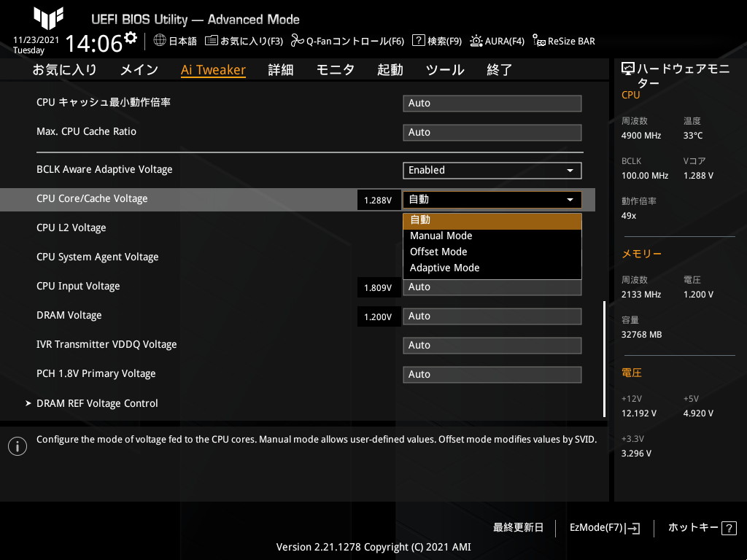Click the settings list scrollbar

pos(605,359)
